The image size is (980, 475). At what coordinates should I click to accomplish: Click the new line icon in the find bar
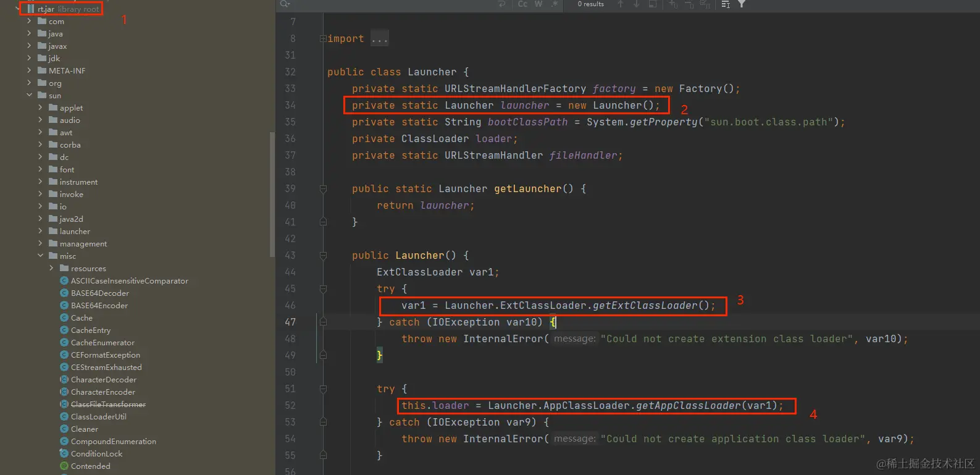click(x=501, y=4)
